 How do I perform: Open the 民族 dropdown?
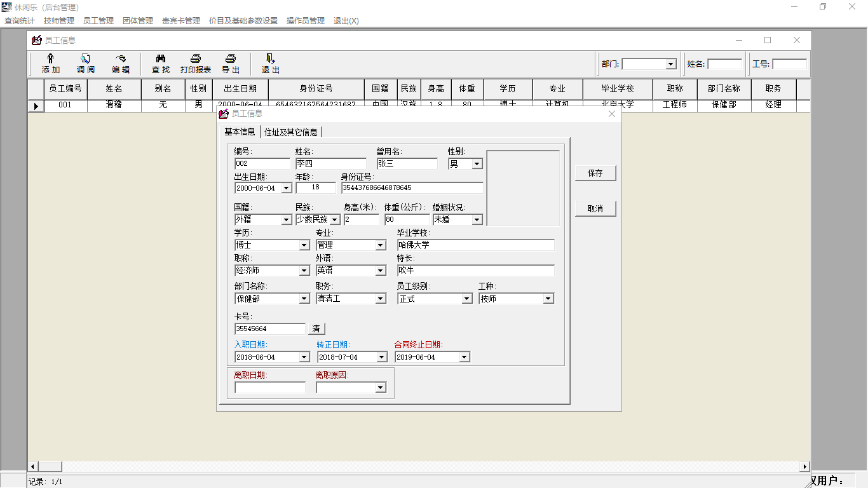335,220
